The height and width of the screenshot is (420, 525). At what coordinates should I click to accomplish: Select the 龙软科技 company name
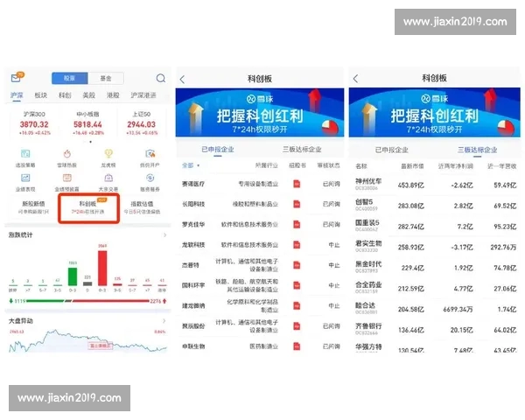193,245
